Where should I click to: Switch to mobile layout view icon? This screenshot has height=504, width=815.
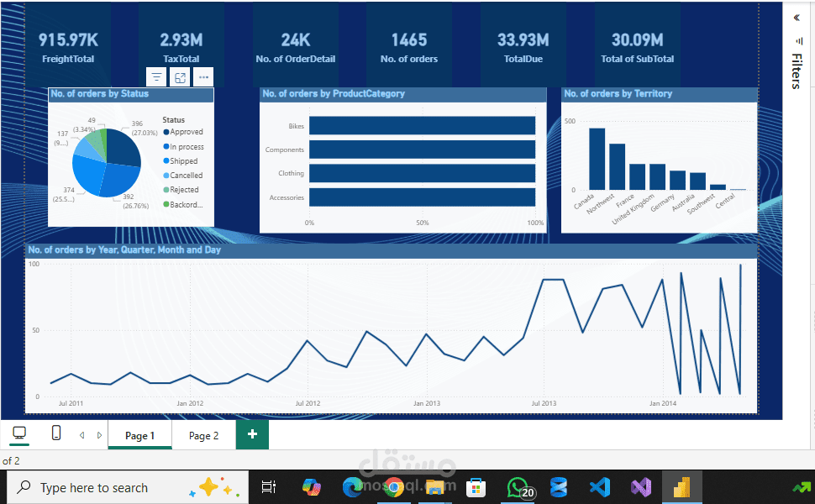click(x=56, y=433)
